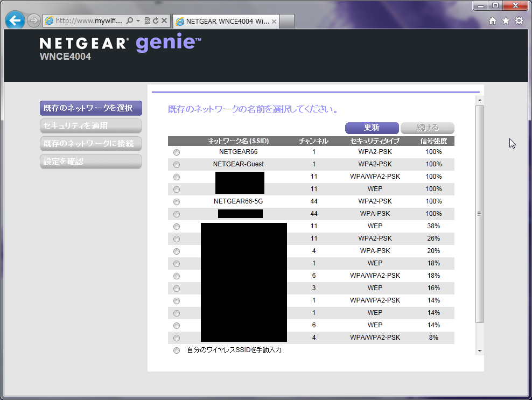
Task: Select the NETGEAR-Guest network radio button
Action: [177, 165]
